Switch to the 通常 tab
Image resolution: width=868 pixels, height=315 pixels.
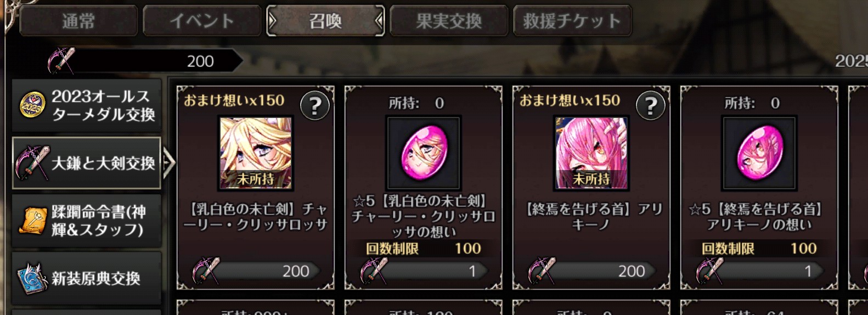tap(78, 21)
